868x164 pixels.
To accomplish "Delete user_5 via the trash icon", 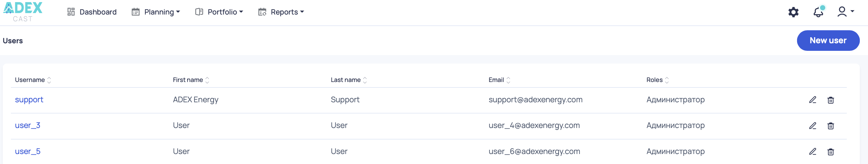I will [830, 152].
